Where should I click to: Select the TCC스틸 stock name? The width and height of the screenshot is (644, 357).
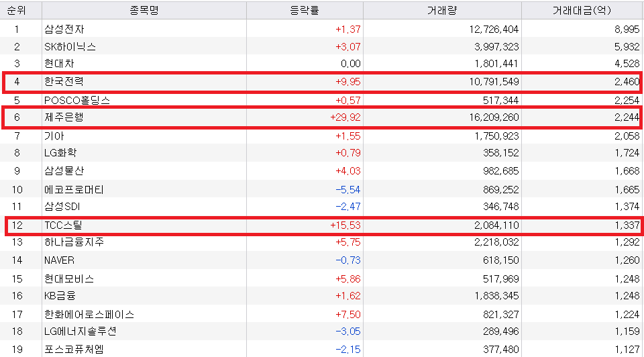(63, 225)
